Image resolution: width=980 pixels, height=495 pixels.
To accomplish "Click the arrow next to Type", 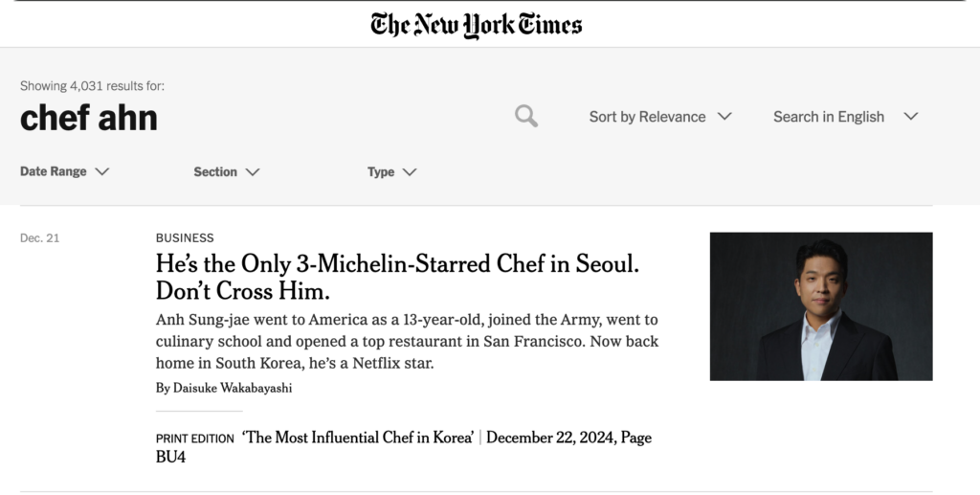I will pos(410,172).
